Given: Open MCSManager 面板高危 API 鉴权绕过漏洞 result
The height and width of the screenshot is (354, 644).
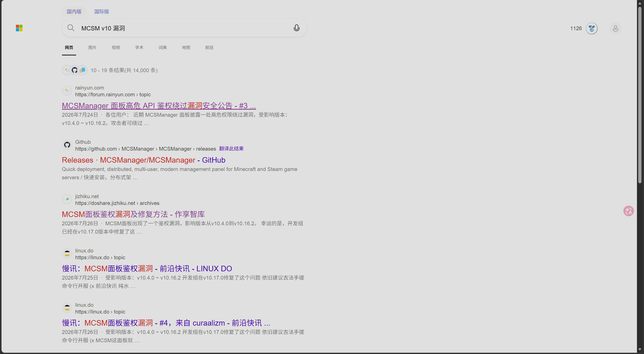Looking at the screenshot, I should 159,106.
